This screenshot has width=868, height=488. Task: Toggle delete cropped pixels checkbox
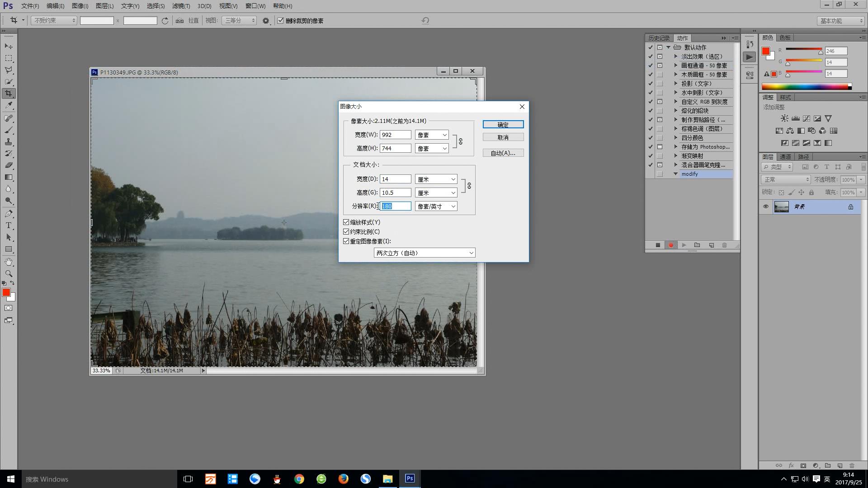coord(281,21)
